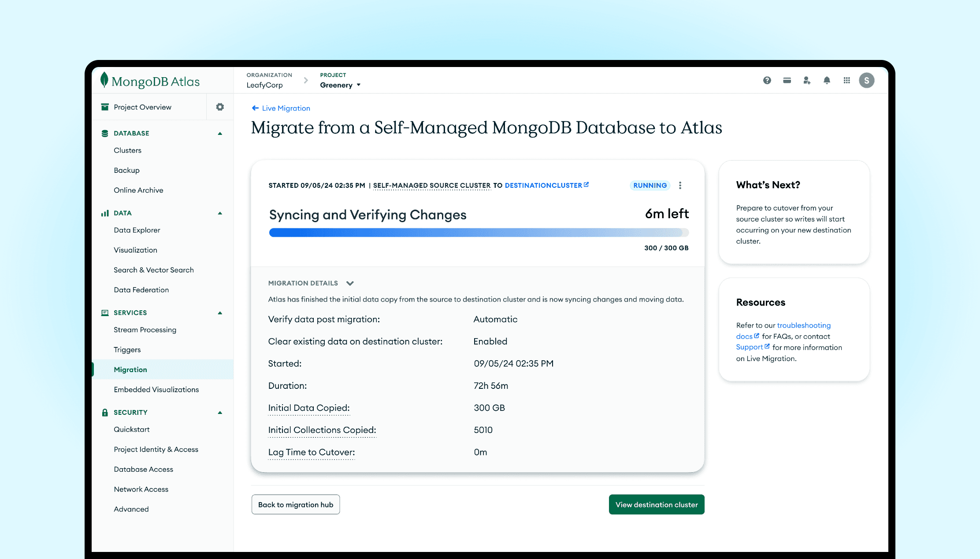Click the MongoDB Atlas leaf logo
This screenshot has height=559, width=980.
pyautogui.click(x=104, y=80)
